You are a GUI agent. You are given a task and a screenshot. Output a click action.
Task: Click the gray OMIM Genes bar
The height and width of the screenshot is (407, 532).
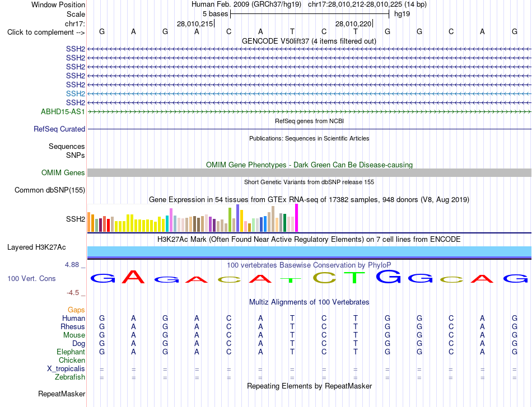click(309, 172)
